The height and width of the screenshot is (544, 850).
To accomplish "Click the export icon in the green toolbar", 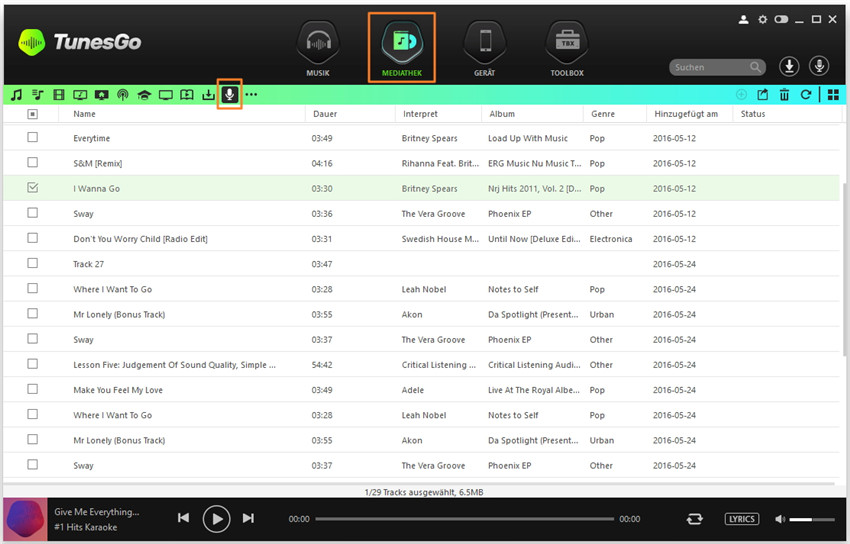I will tap(763, 95).
